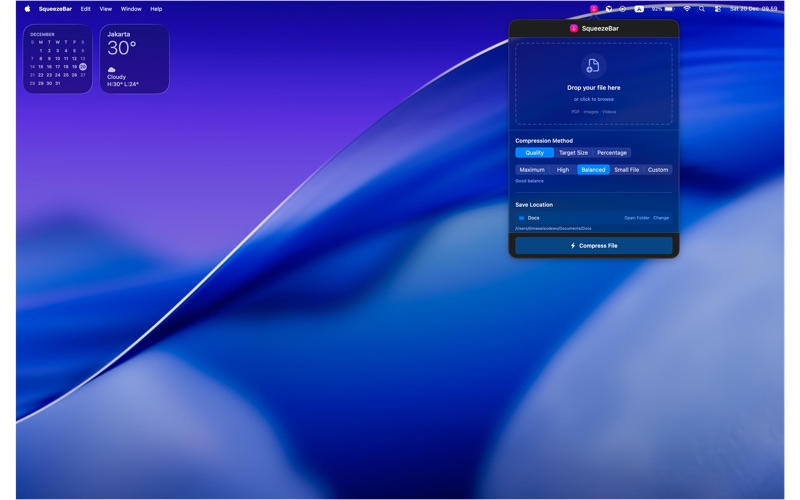The image size is (800, 500).
Task: Select the Quality compression method
Action: tap(535, 153)
